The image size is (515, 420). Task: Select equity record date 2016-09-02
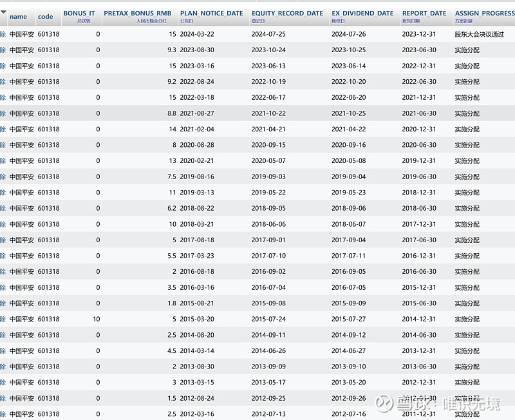(268, 271)
